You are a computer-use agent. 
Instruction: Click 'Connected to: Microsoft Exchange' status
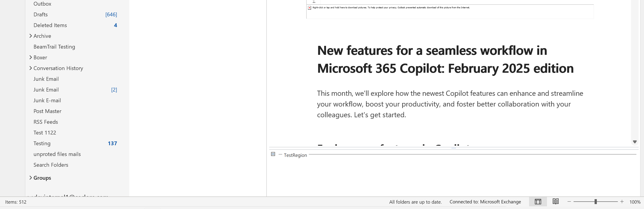(485, 202)
